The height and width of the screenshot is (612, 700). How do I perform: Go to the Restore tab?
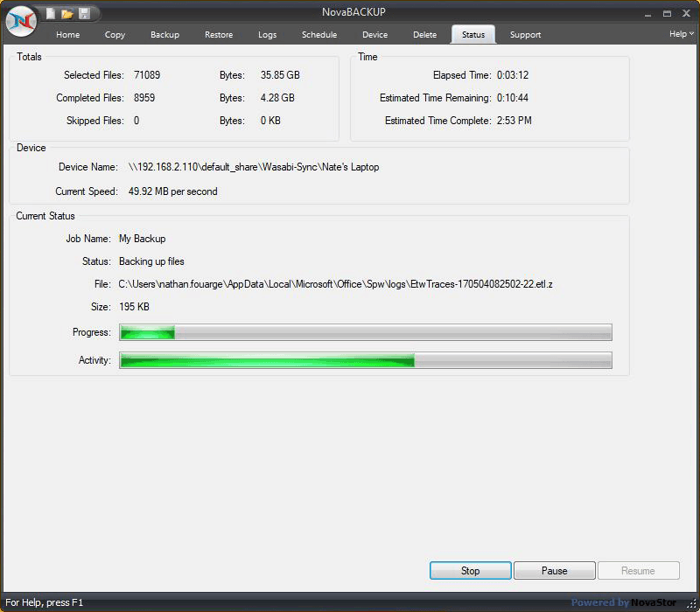219,35
